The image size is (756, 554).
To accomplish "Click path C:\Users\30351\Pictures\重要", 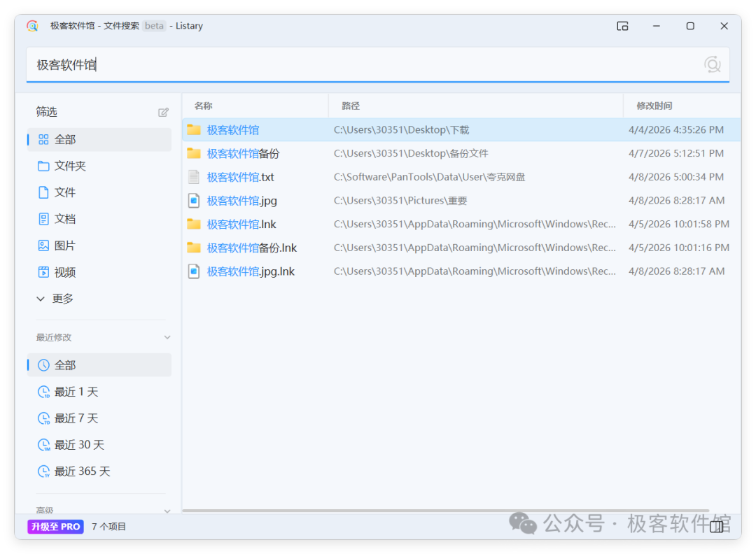I will coord(400,201).
